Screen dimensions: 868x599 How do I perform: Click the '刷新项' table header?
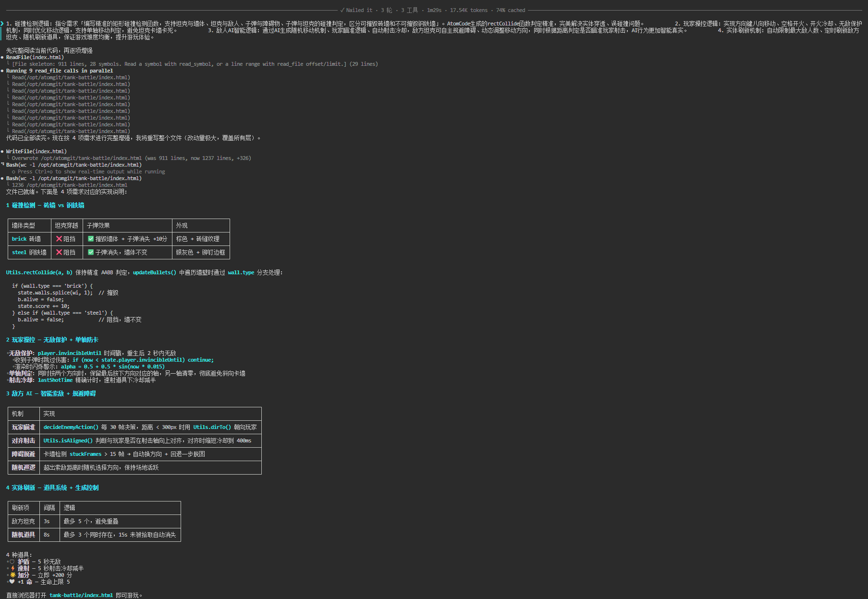[x=21, y=508]
